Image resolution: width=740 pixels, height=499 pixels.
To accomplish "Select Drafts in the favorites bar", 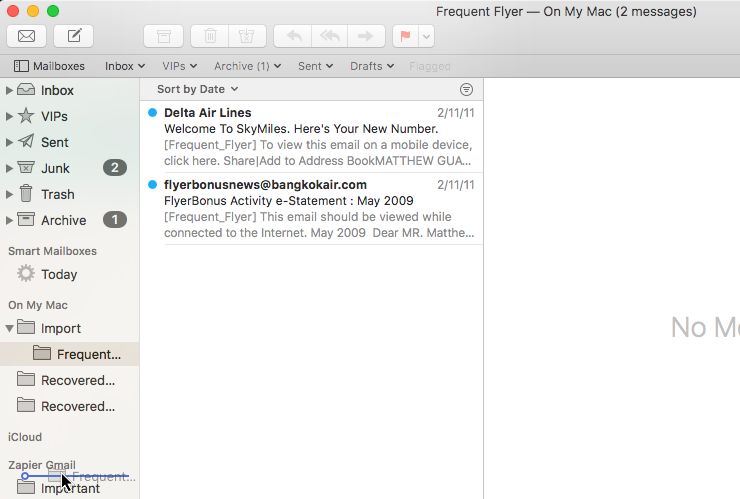I will coord(371,66).
